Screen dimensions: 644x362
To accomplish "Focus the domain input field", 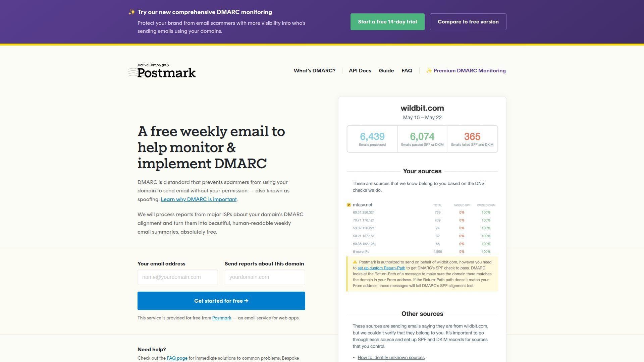I will 265,277.
